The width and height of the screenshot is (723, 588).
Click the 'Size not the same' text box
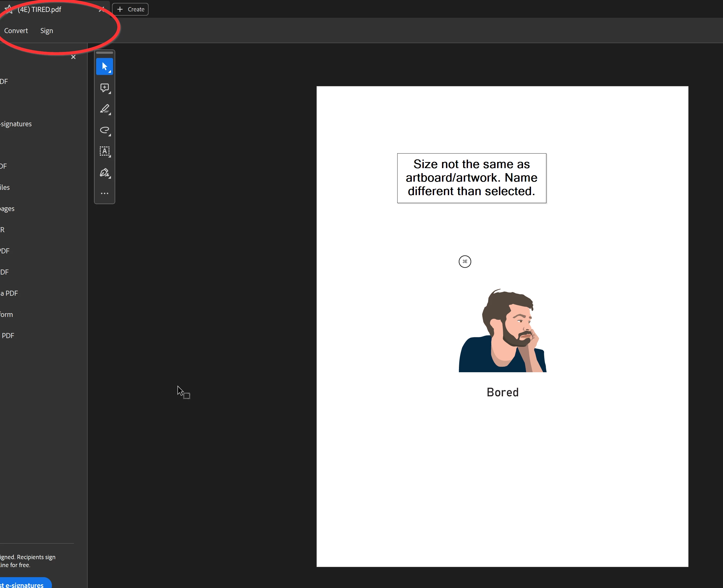471,178
